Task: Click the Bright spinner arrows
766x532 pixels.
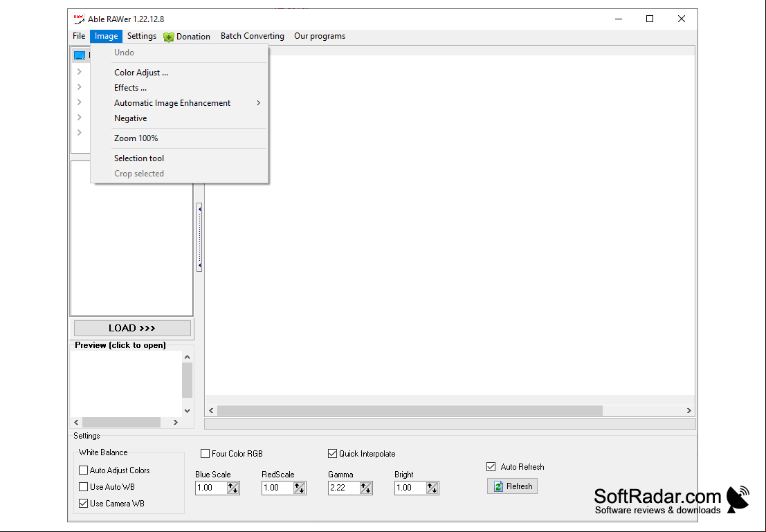Action: [x=432, y=488]
